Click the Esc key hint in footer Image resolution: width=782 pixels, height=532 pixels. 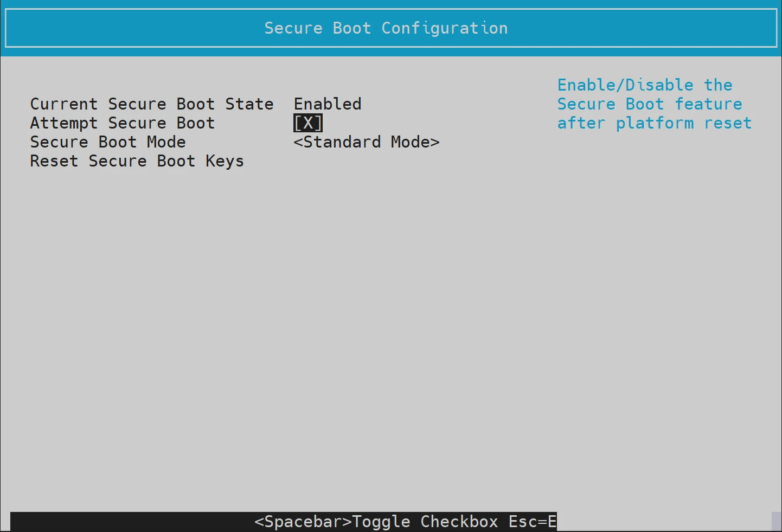[533, 522]
